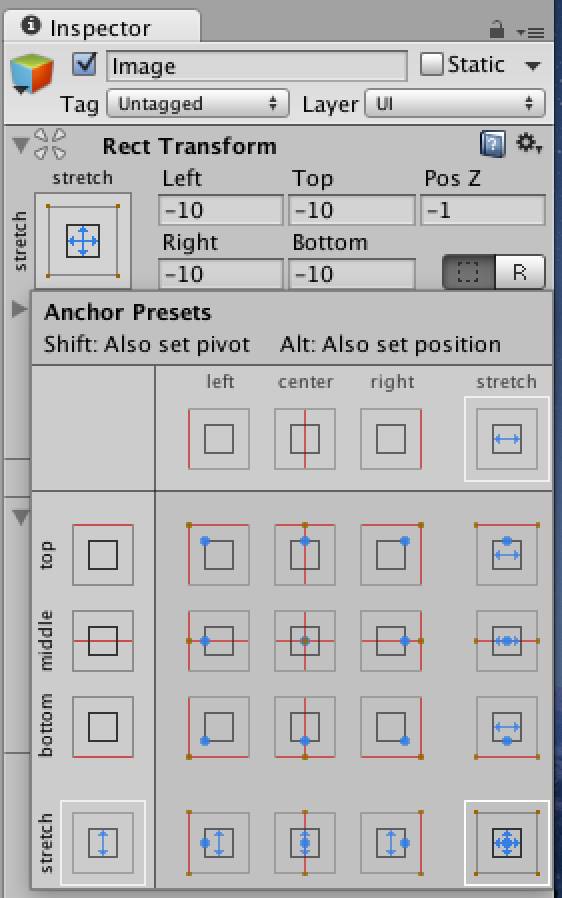
Task: Select the middle-right anchor preset
Action: click(391, 641)
